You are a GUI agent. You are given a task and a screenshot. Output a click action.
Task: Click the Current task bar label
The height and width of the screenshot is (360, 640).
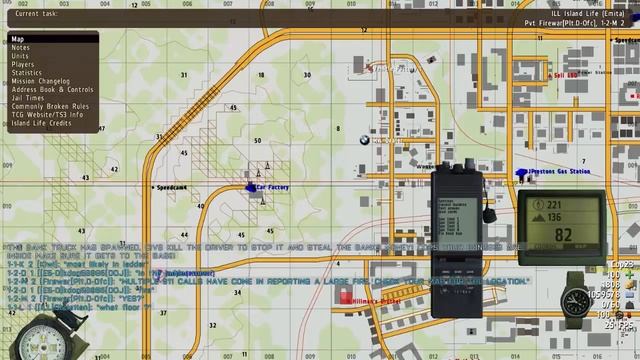(x=36, y=14)
